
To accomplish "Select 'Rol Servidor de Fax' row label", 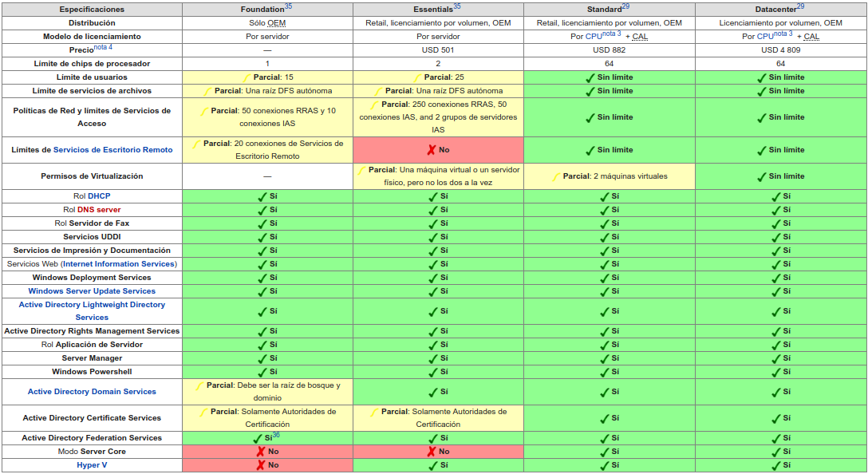I will [x=92, y=223].
